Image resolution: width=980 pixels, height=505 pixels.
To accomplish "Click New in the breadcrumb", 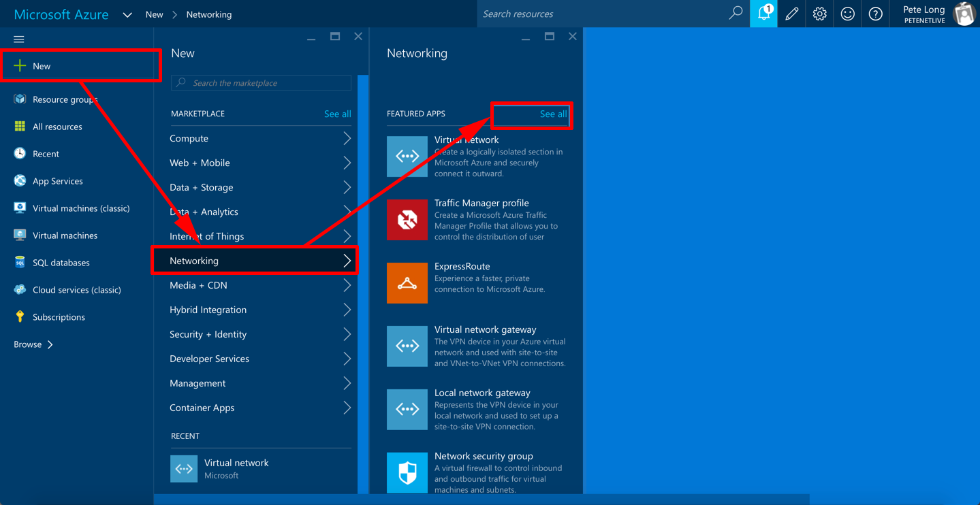I will [x=154, y=14].
